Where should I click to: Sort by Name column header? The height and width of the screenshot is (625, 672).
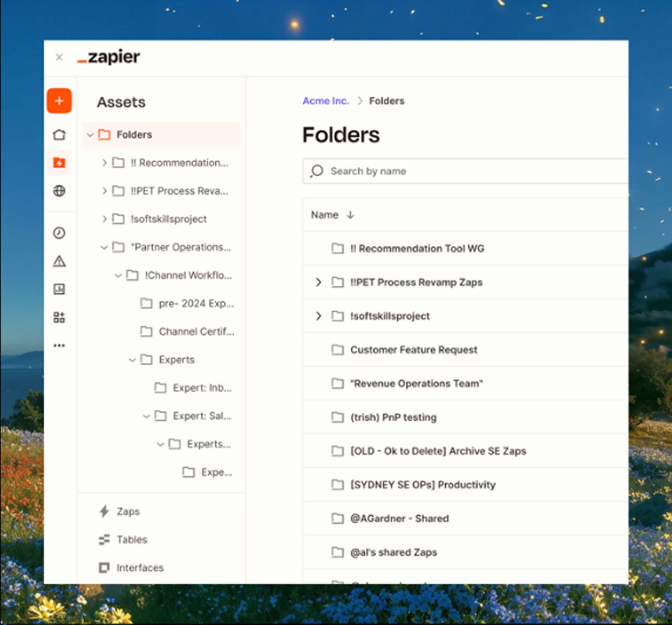coord(324,215)
